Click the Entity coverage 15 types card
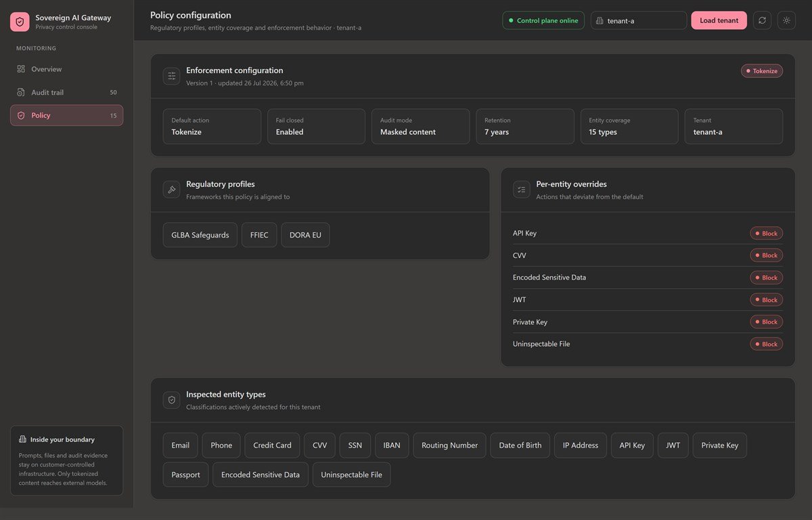 coord(629,127)
